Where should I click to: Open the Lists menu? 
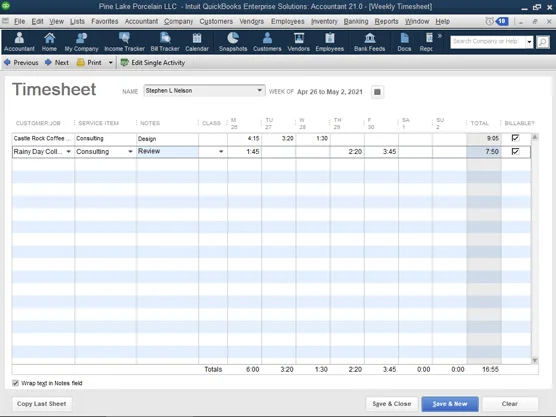tap(77, 22)
